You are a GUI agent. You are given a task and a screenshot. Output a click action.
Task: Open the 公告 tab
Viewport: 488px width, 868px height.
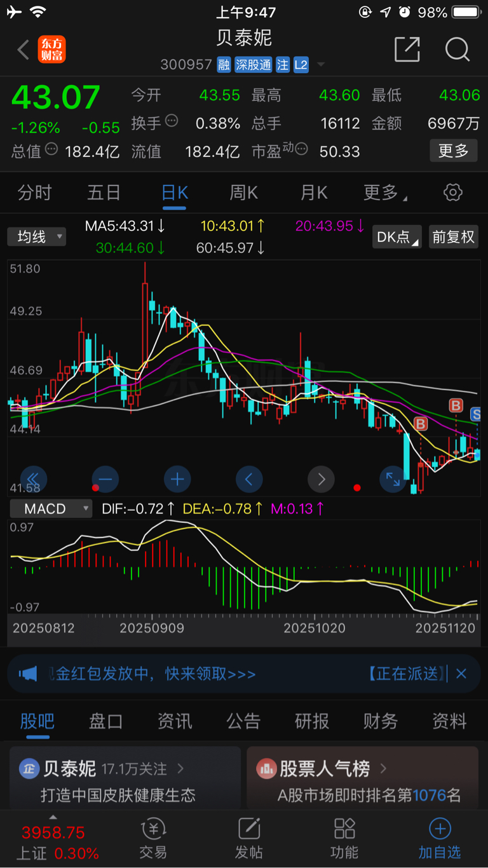pos(243,721)
